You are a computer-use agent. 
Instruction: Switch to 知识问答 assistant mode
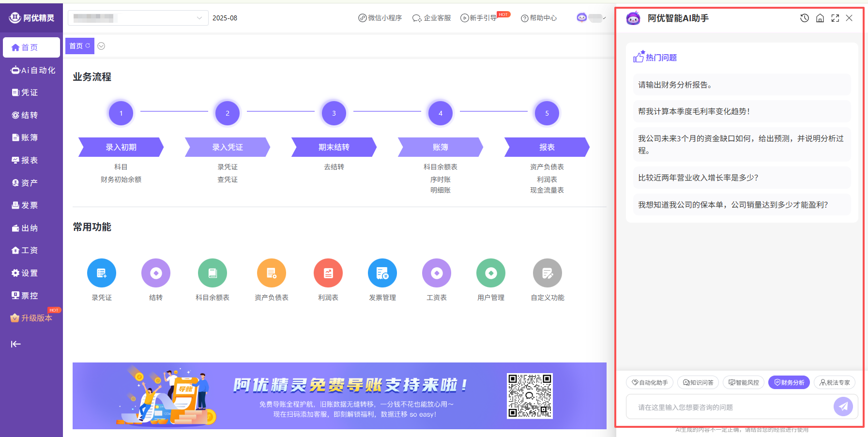(x=698, y=382)
